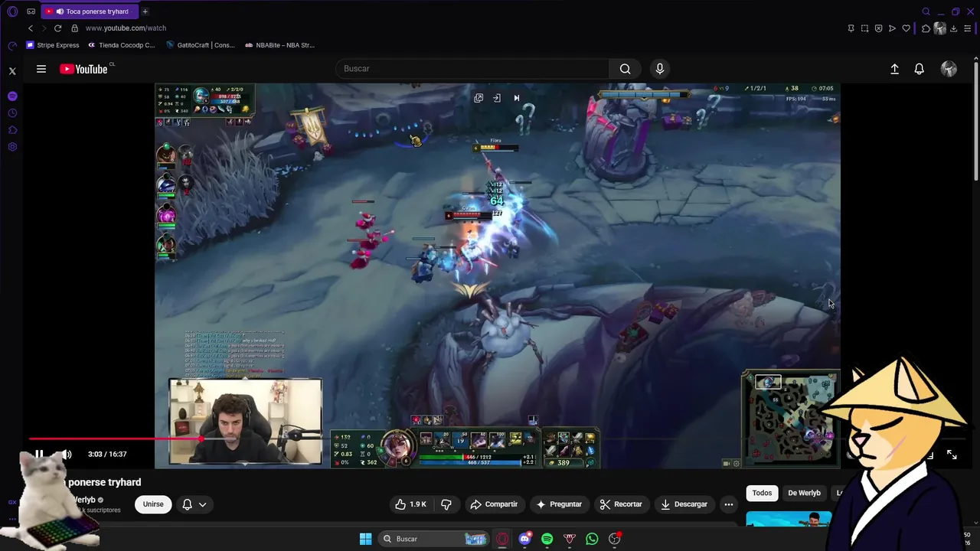Open the Tienda Cocodp bookmark
The height and width of the screenshot is (551, 980).
point(121,45)
